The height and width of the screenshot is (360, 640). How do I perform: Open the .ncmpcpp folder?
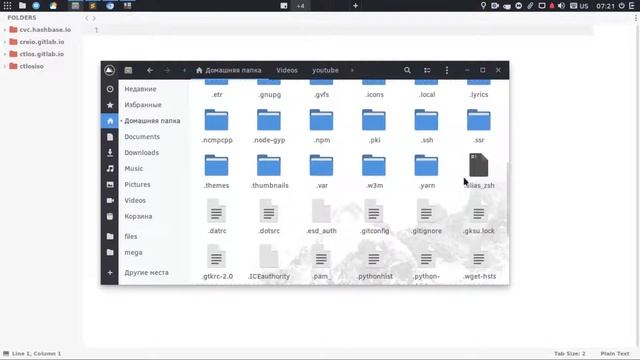(216, 127)
